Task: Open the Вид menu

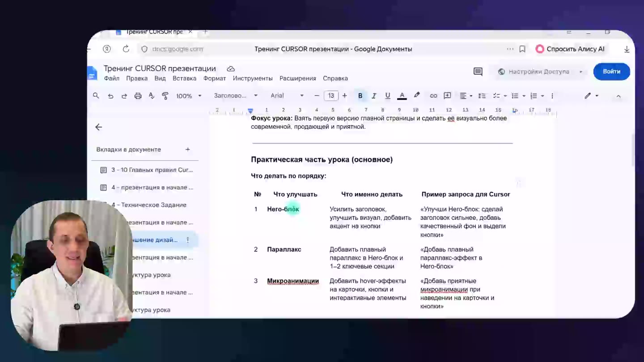Action: point(160,78)
